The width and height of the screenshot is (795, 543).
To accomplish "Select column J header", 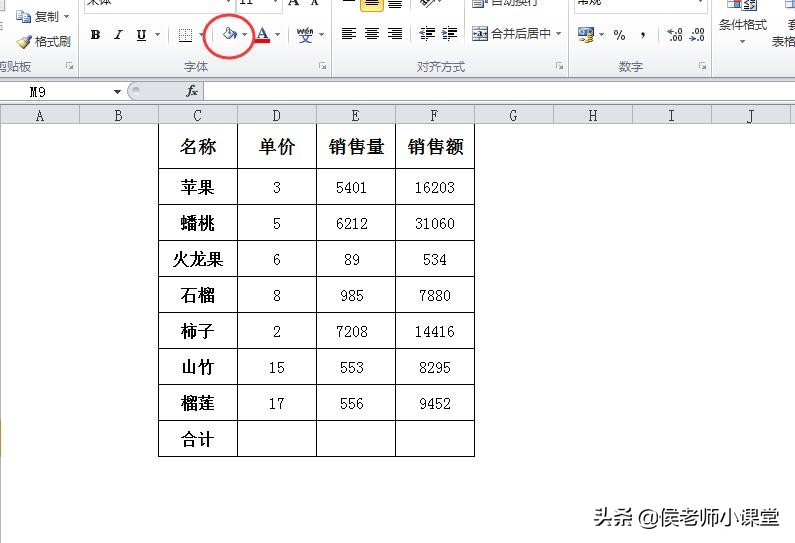I will pos(751,116).
